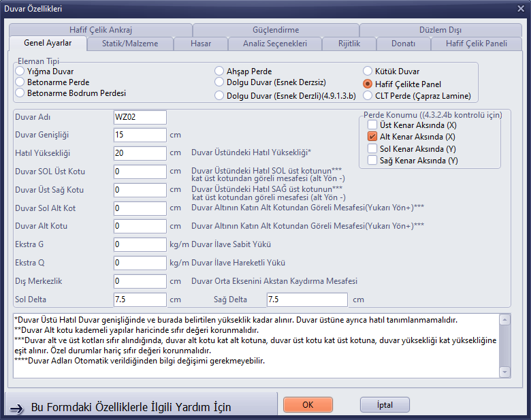Image resolution: width=531 pixels, height=420 pixels.
Task: Open the Hafif Çelik Paneli tab
Action: [476, 44]
